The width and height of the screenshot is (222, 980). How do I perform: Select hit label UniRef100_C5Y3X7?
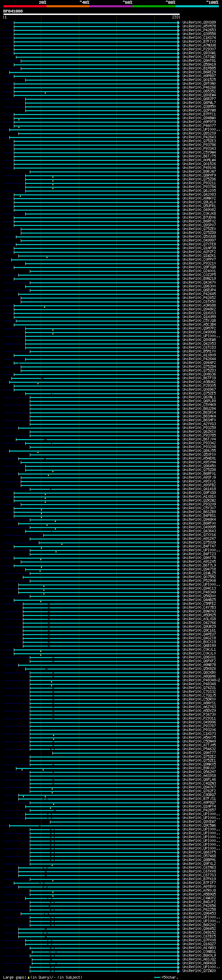coord(199,508)
